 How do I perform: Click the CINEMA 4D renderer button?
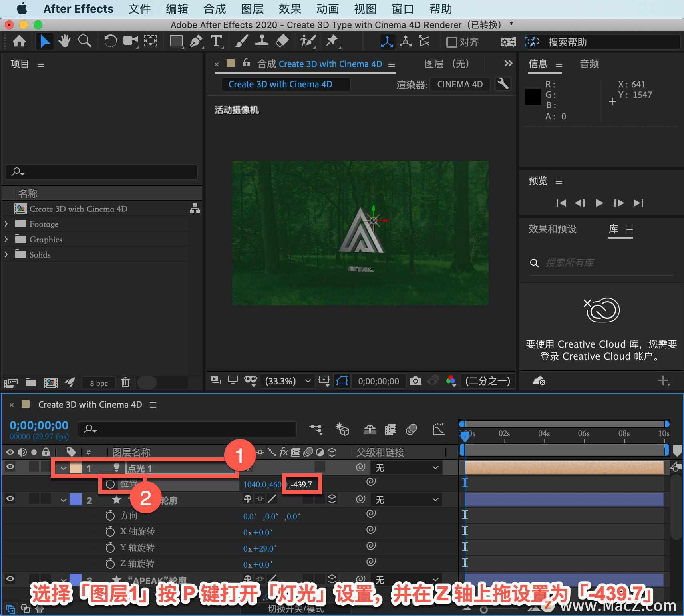[x=460, y=84]
